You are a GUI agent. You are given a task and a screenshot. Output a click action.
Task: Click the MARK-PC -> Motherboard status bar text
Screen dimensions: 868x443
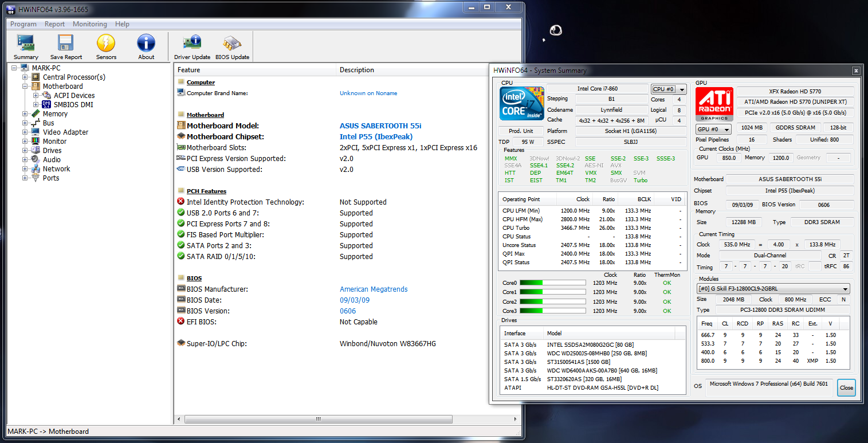click(49, 432)
